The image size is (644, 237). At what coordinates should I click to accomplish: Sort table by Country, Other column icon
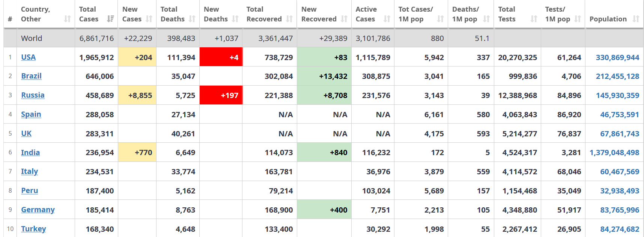[68, 19]
